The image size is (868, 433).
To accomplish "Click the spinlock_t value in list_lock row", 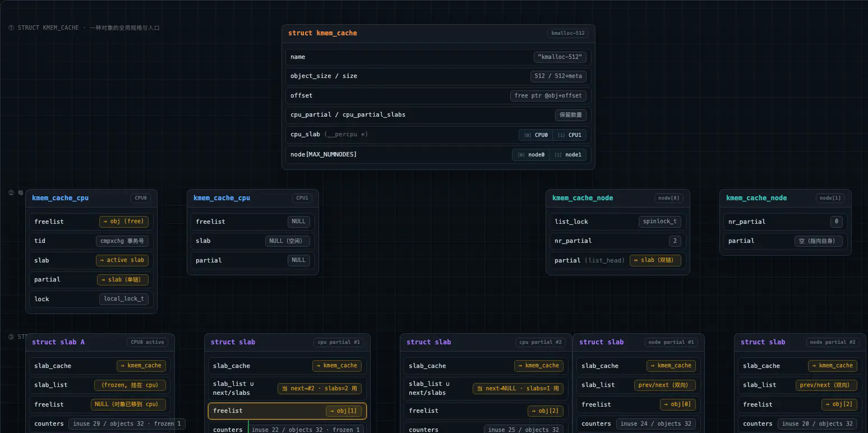I will (x=660, y=222).
